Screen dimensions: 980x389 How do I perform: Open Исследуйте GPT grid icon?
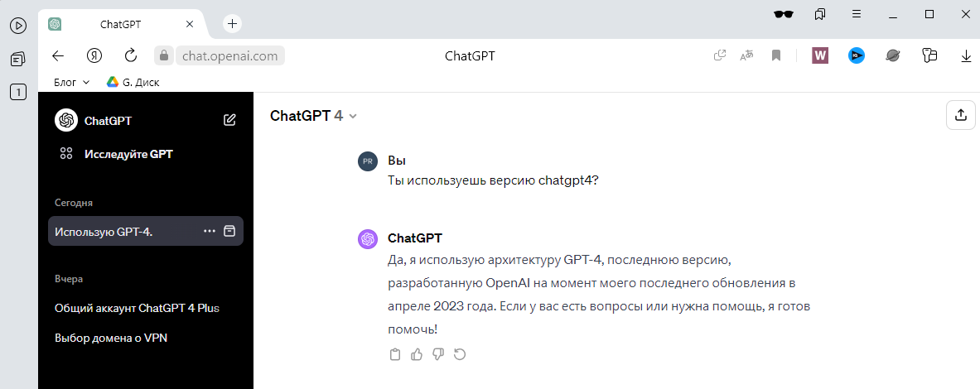point(66,154)
